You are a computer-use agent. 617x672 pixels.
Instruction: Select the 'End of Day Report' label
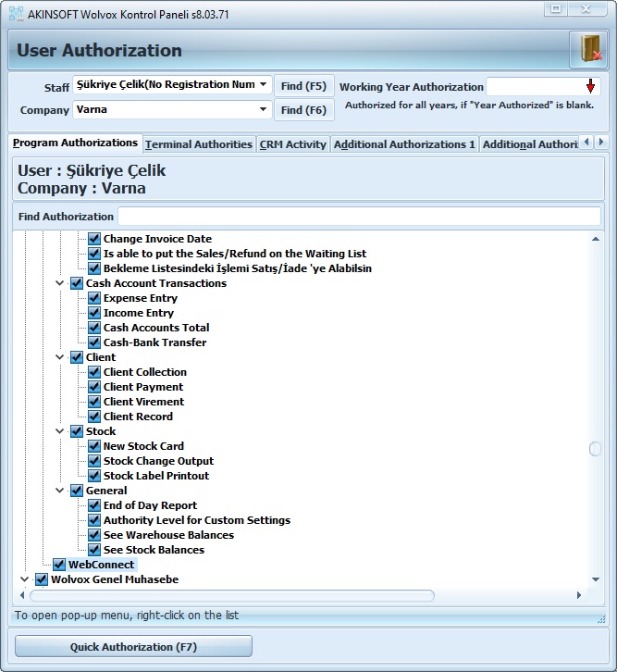[150, 505]
